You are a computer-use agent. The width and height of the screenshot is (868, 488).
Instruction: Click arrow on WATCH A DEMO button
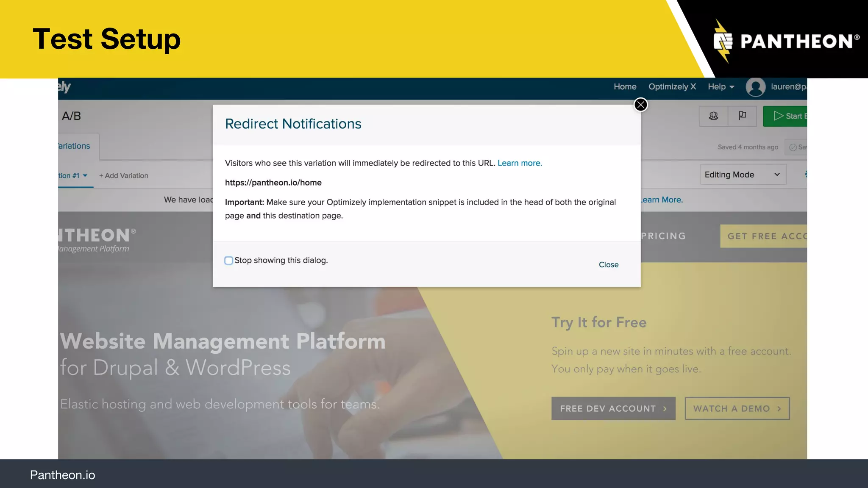point(779,409)
